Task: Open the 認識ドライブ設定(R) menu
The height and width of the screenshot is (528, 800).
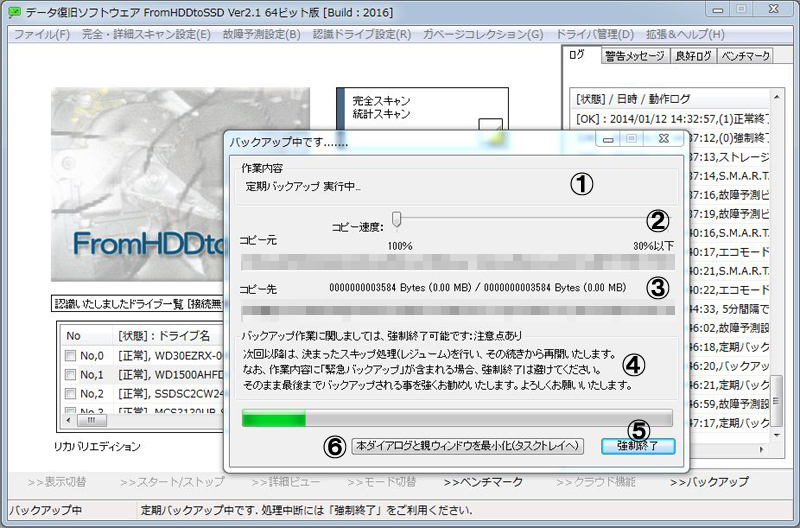Action: tap(362, 34)
